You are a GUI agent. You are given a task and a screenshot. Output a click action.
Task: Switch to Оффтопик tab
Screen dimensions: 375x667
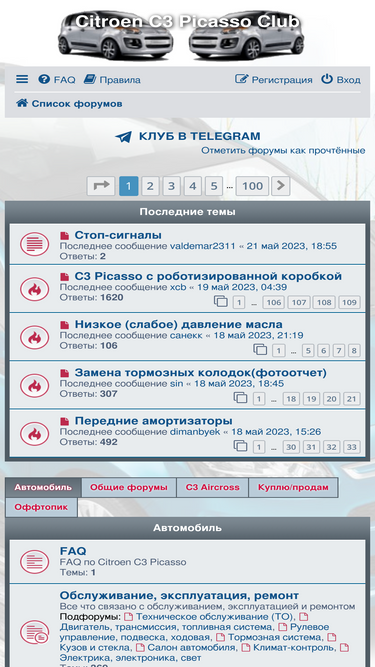[x=41, y=507]
